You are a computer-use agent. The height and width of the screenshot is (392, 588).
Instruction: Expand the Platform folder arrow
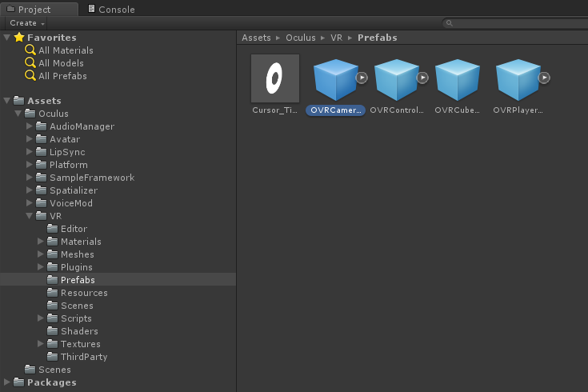point(30,164)
